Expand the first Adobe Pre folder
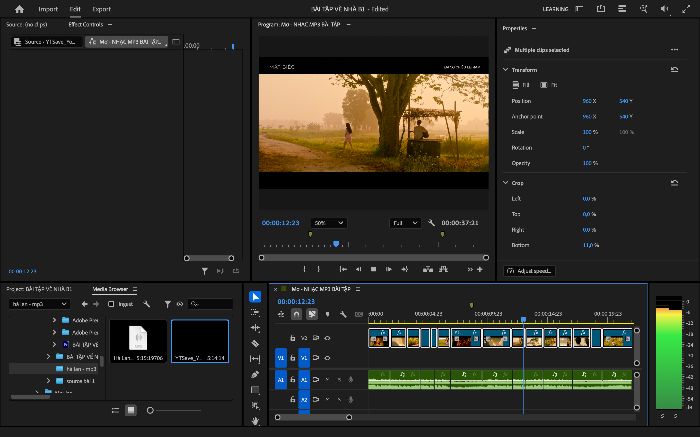Screen dimensions: 700x437 54,320
